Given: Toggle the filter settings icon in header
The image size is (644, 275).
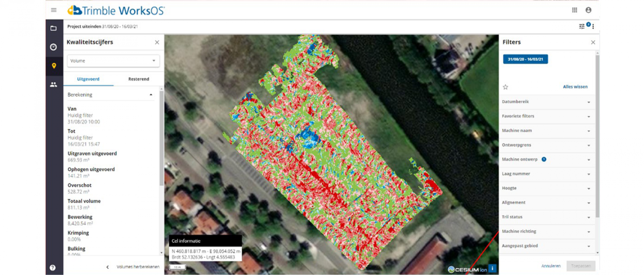Looking at the screenshot, I should click(x=582, y=27).
